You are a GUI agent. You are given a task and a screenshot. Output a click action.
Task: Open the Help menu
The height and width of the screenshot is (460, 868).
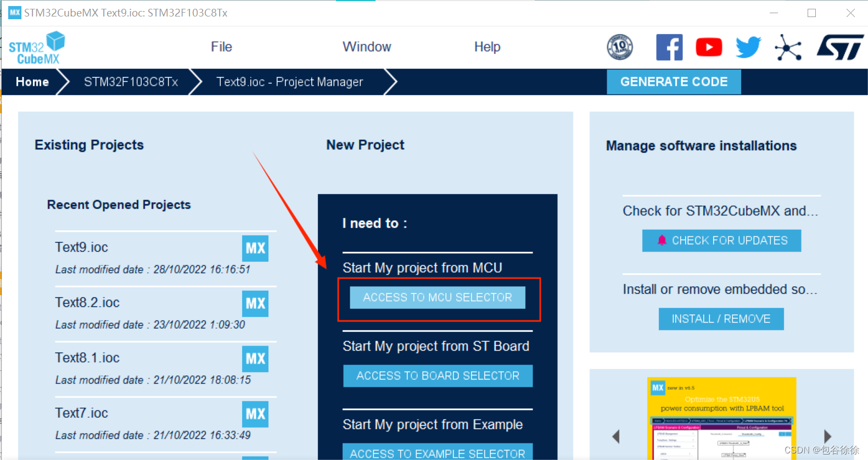pyautogui.click(x=487, y=47)
